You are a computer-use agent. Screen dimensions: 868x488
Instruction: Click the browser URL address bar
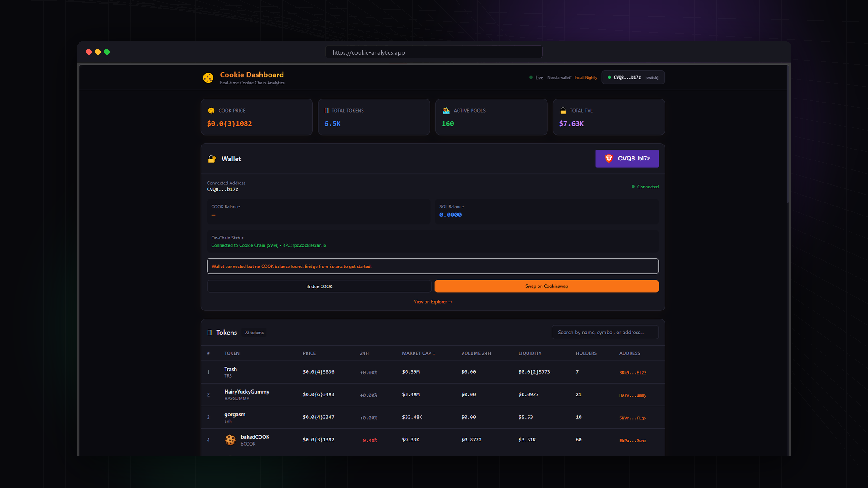(x=434, y=52)
